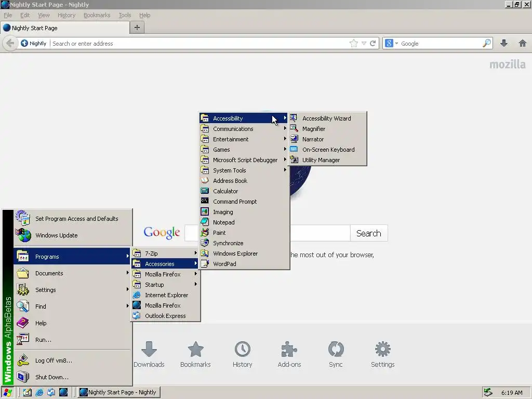
Task: Click the toolbar downloads arrow button
Action: click(504, 43)
